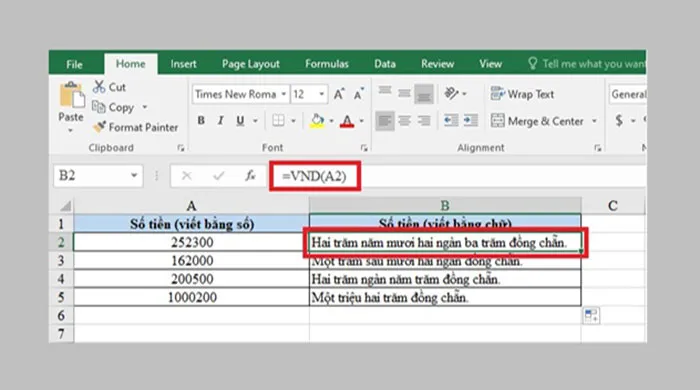Open Name Box dropdown arrow
Viewport: 700px width, 390px height.
point(134,176)
